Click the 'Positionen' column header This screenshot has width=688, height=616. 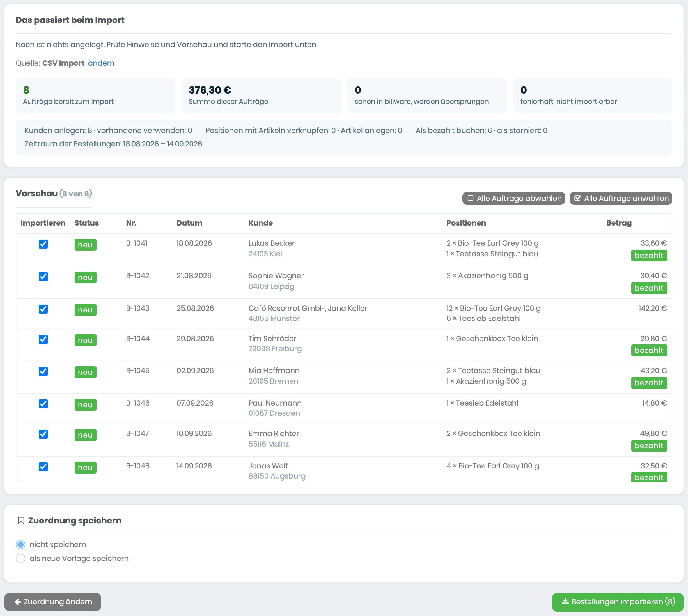click(x=466, y=223)
